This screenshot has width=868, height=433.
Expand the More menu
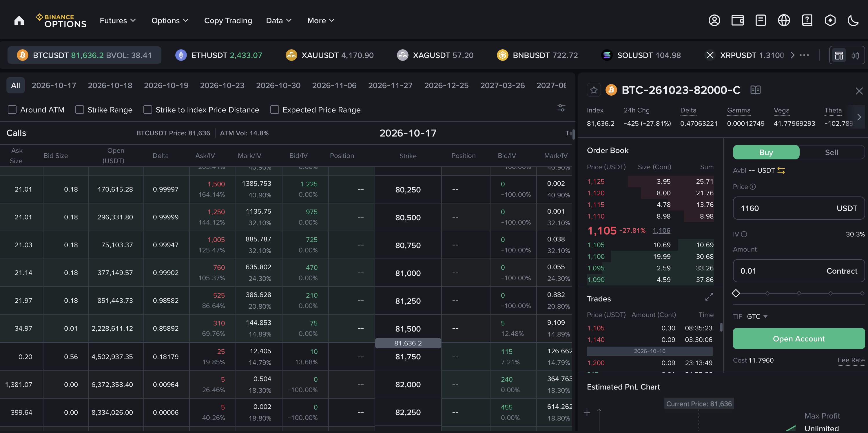[321, 21]
